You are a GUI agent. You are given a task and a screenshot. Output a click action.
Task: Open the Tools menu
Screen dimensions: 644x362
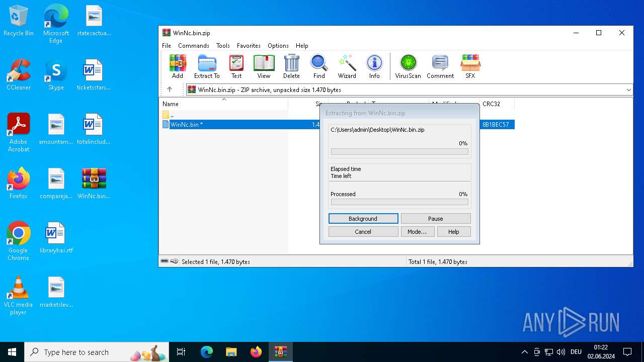tap(223, 45)
